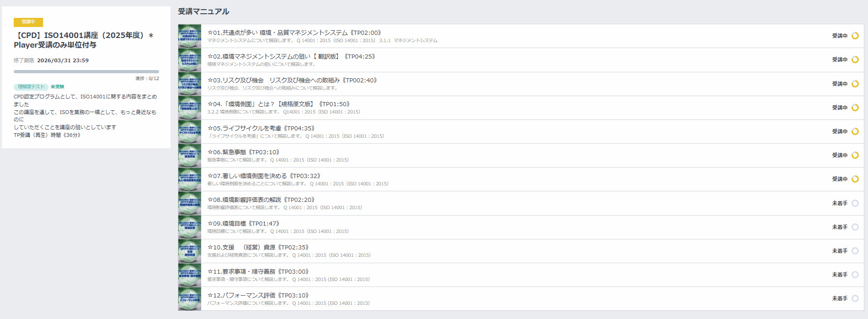
Task: Click the in-progress circle icon for lesson 07
Action: tap(855, 179)
